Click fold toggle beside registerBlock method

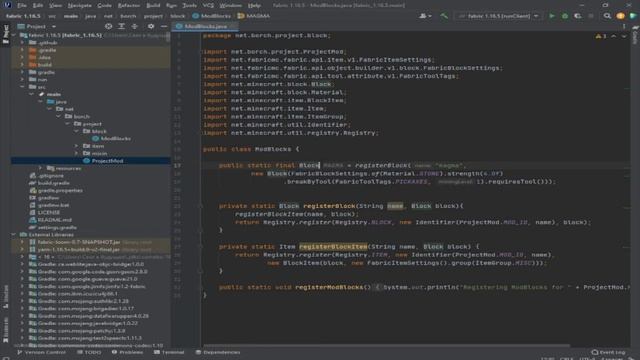200,206
